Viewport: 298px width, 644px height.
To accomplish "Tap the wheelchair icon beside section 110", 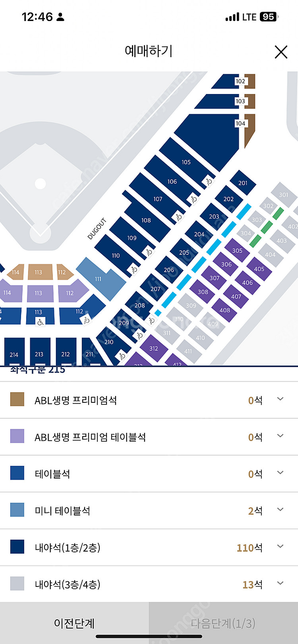I will click(x=134, y=269).
